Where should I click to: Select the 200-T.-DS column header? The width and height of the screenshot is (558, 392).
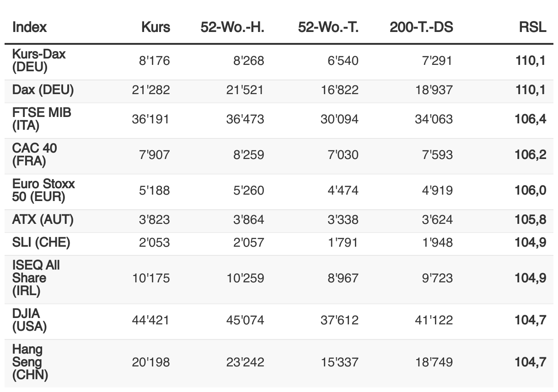[x=421, y=27]
